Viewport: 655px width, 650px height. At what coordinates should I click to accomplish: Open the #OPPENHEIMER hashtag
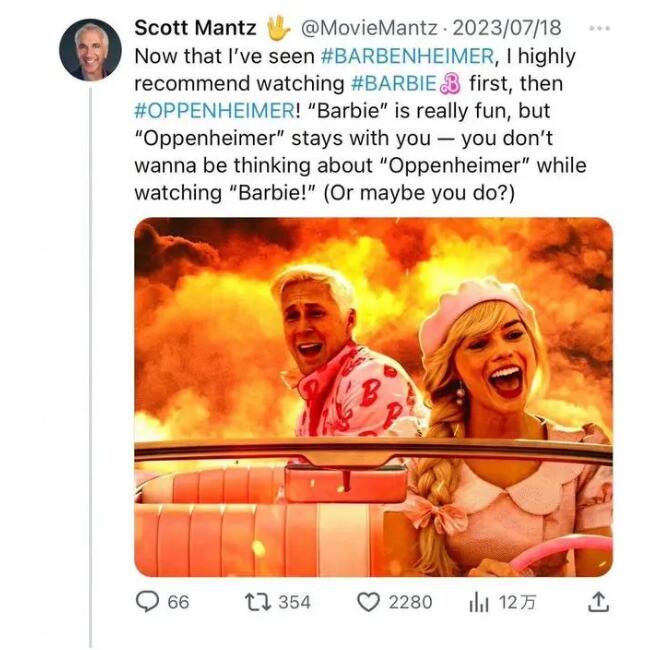tap(206, 109)
